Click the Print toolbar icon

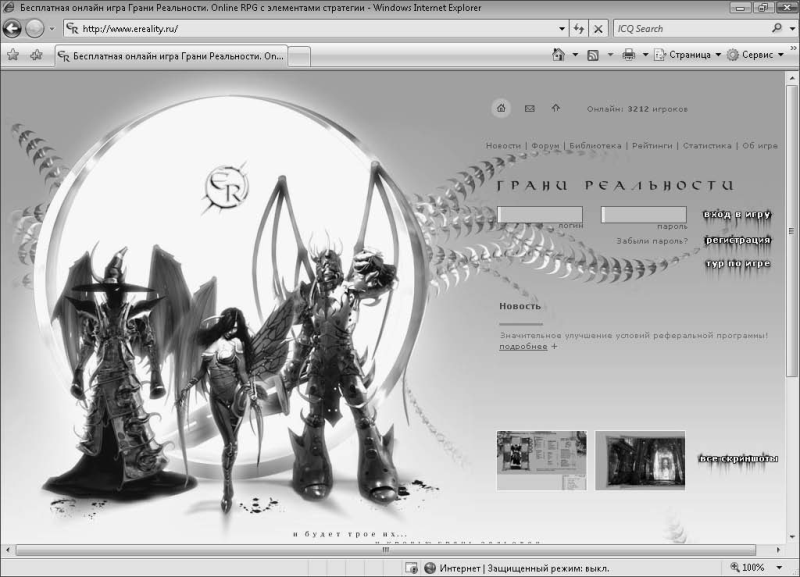point(629,55)
